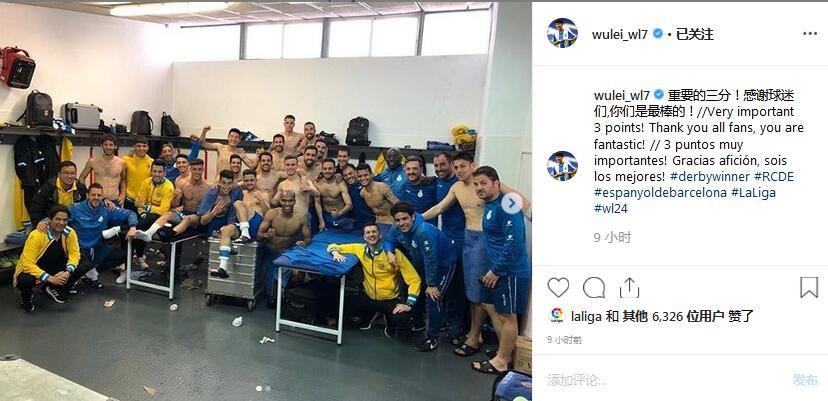The width and height of the screenshot is (828, 401).
Task: Toggle the 已关注 following status
Action: click(x=694, y=34)
